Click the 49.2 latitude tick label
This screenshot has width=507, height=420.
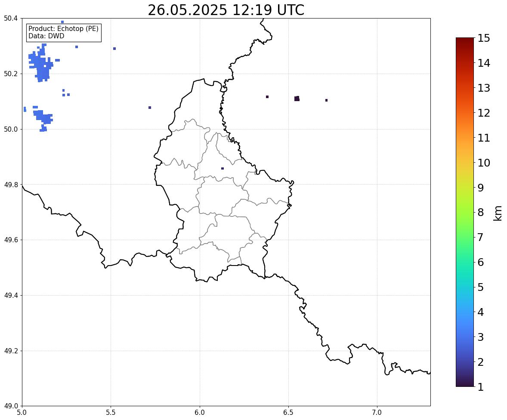click(x=10, y=351)
